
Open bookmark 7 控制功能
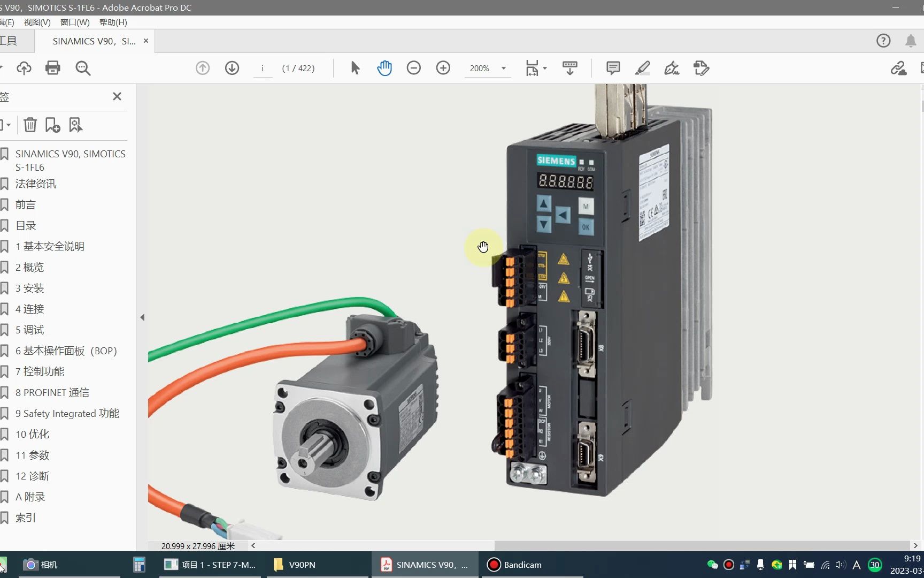40,371
